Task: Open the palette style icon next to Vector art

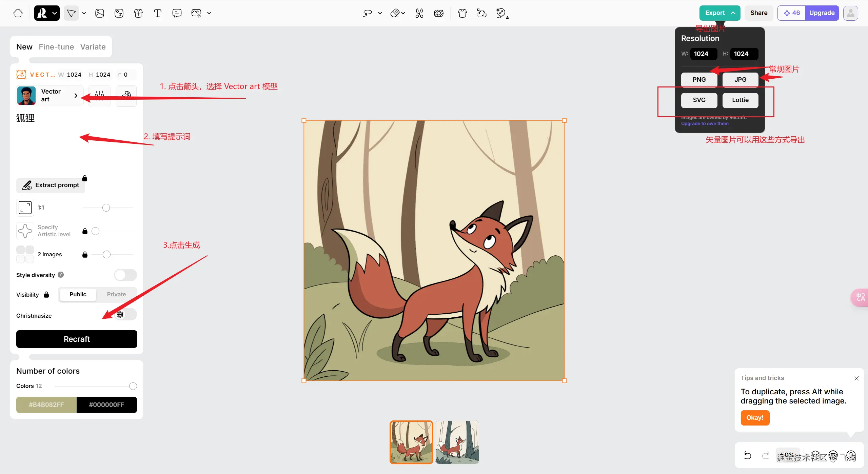Action: click(126, 96)
